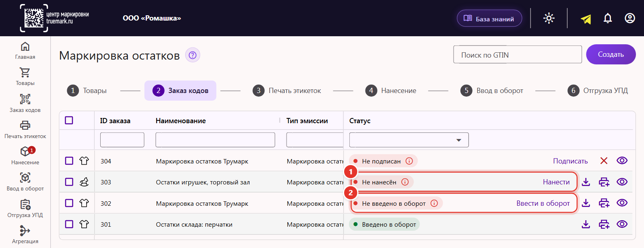Switch to step 5 Ввод в оборот
The image size is (644, 248).
(492, 91)
